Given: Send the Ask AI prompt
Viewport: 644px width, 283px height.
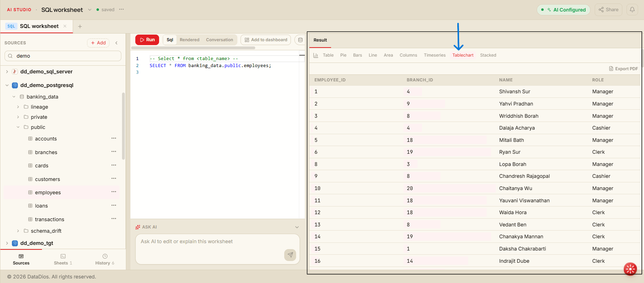Looking at the screenshot, I should [x=290, y=255].
